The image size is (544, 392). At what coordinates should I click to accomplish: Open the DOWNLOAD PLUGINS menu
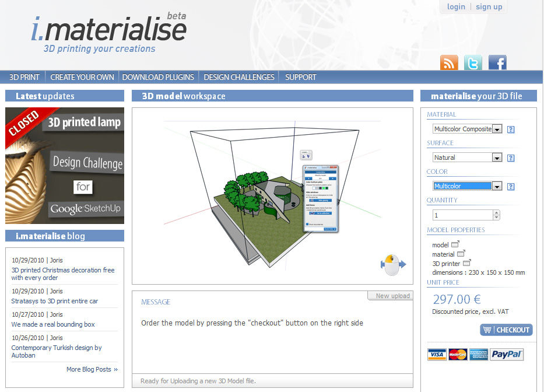(x=158, y=77)
